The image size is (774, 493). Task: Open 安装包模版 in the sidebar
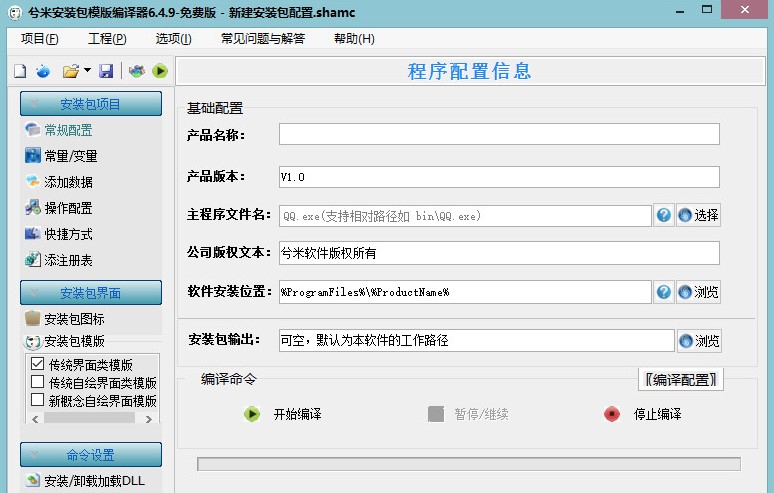(x=75, y=341)
